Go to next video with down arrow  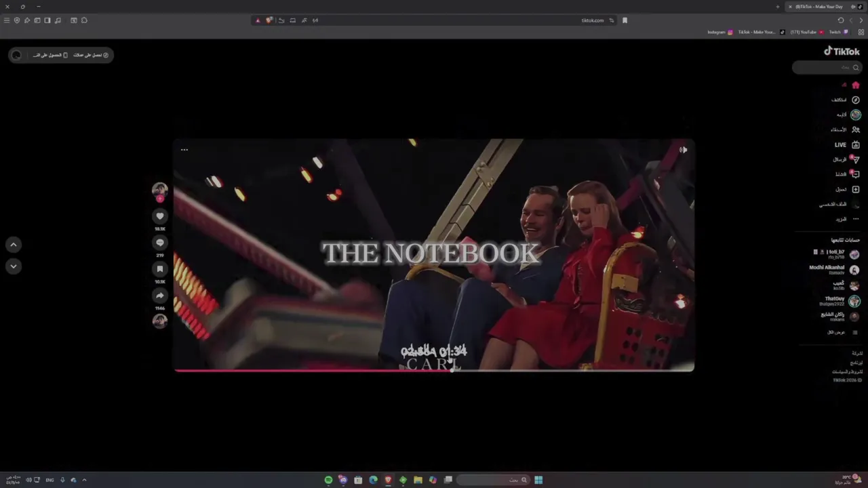click(x=13, y=266)
